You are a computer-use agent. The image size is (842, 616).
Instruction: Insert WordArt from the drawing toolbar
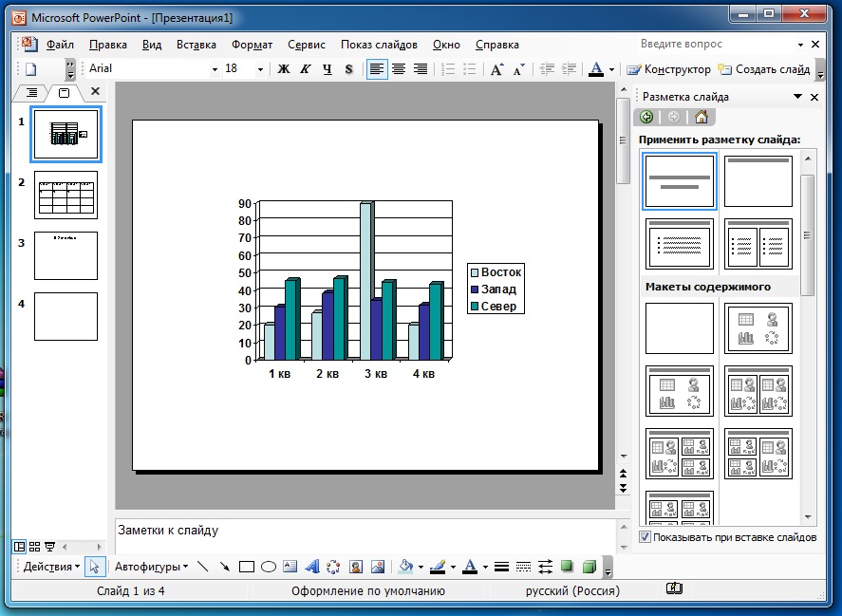312,567
